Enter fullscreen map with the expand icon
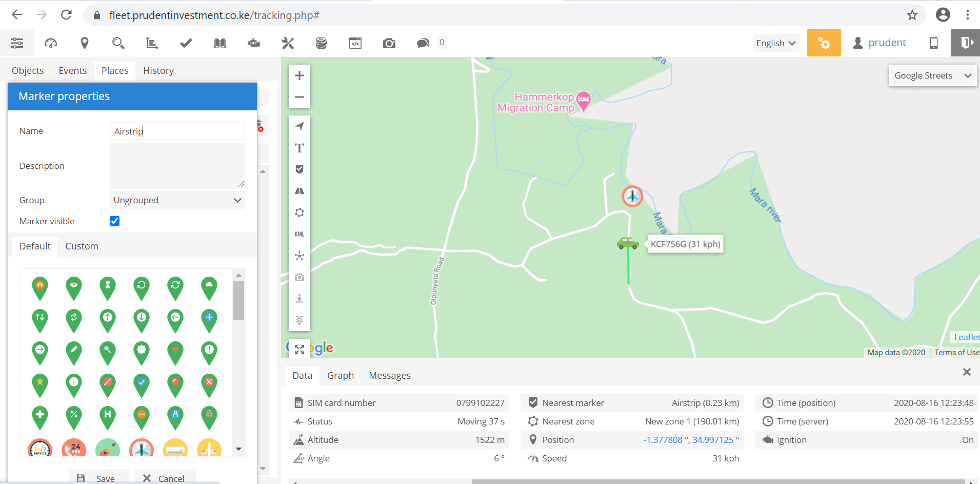 [299, 350]
